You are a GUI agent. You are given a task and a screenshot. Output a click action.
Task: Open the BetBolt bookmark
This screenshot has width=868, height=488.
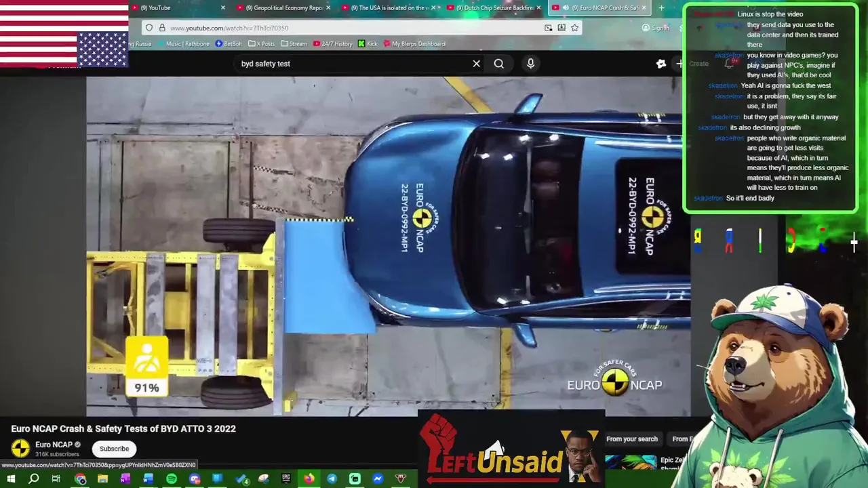tap(229, 44)
